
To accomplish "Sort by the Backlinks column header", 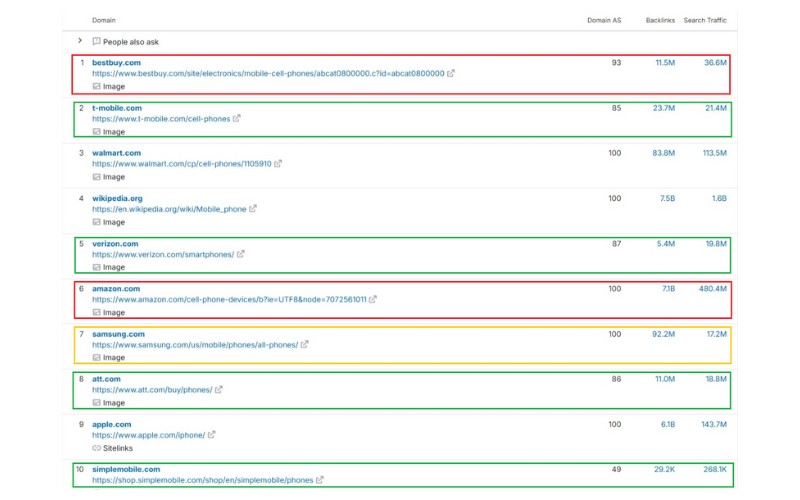I will click(x=660, y=20).
